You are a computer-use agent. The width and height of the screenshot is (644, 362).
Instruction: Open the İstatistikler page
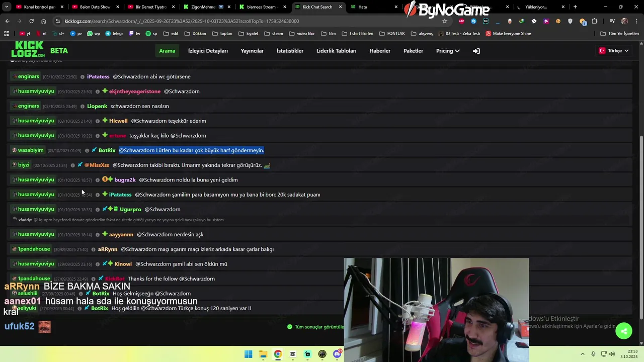[290, 51]
